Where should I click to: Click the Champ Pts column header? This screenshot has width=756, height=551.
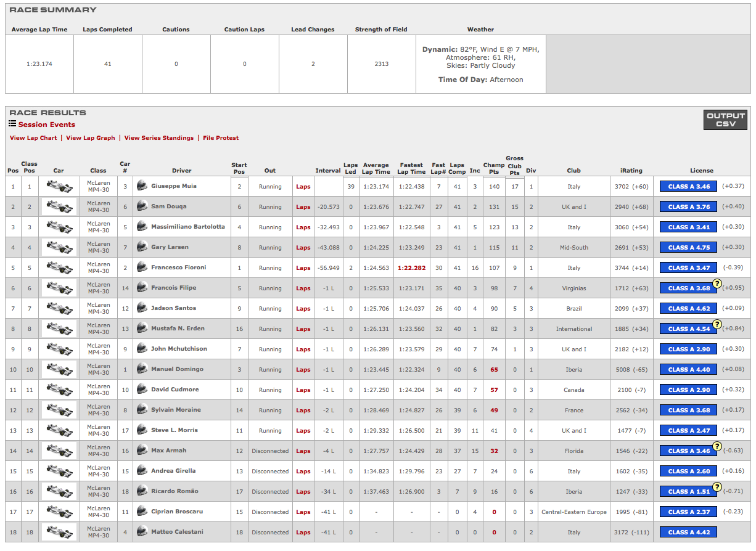(494, 168)
